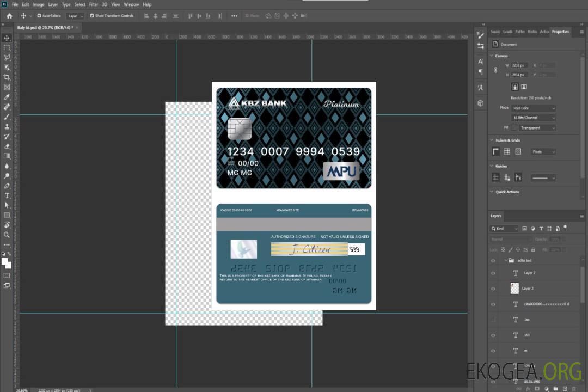Select the Crop tool
588x392 pixels.
pos(7,77)
